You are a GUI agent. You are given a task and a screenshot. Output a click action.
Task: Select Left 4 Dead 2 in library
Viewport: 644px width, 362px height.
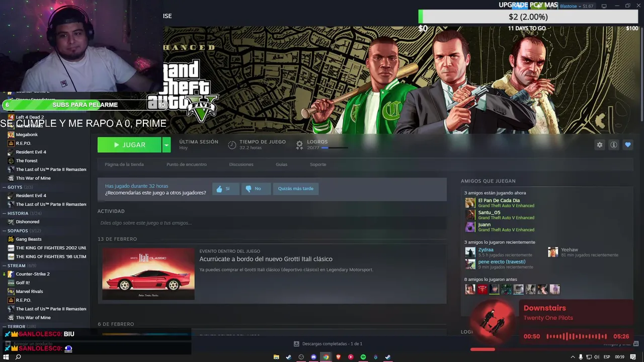[x=30, y=117]
